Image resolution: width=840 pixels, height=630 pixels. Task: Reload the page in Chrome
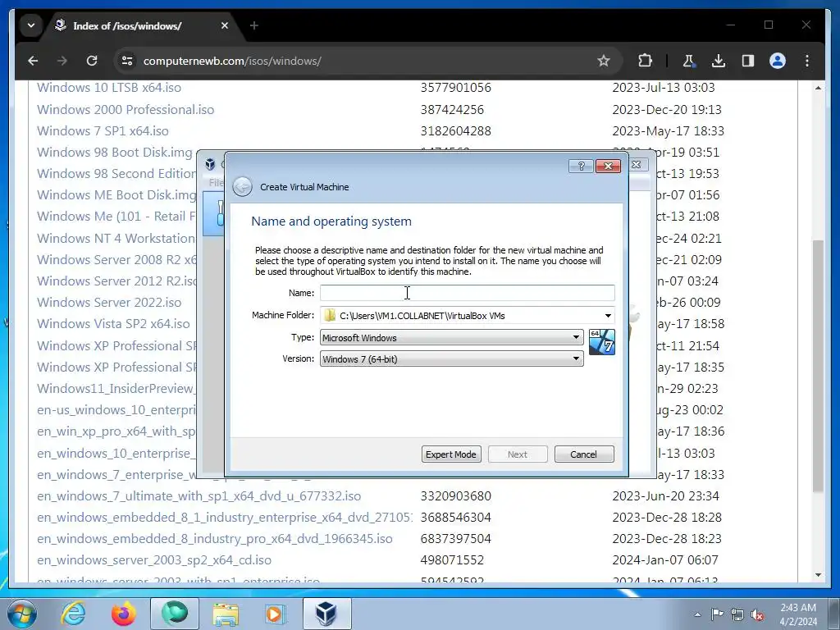[92, 61]
